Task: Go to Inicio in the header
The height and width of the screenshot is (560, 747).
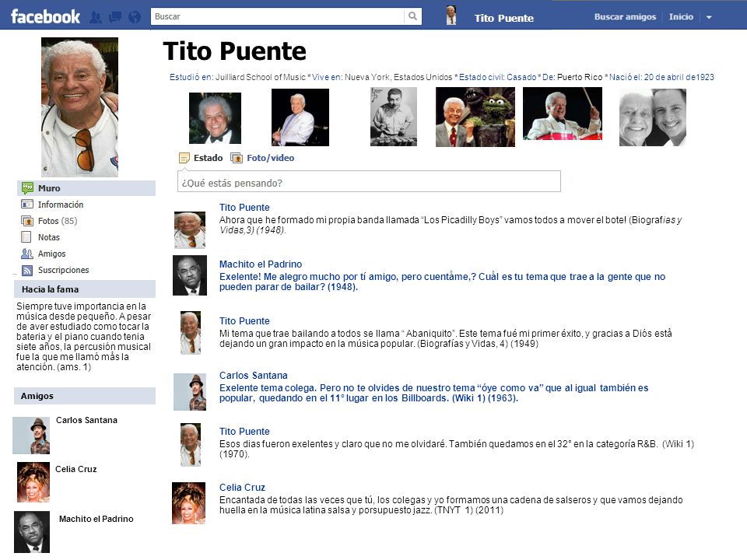Action: (681, 16)
